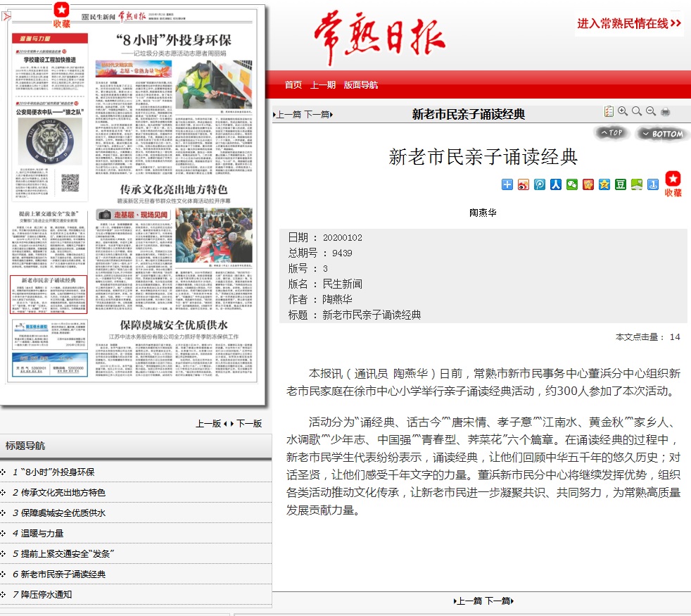Share article to Qzone star icon
Viewport: 691px width, 616px height.
click(604, 184)
